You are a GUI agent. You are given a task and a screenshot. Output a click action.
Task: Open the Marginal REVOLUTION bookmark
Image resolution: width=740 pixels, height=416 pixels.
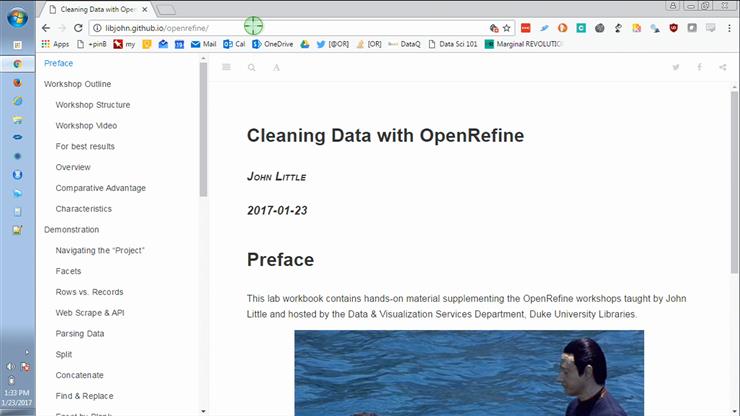[x=524, y=44]
